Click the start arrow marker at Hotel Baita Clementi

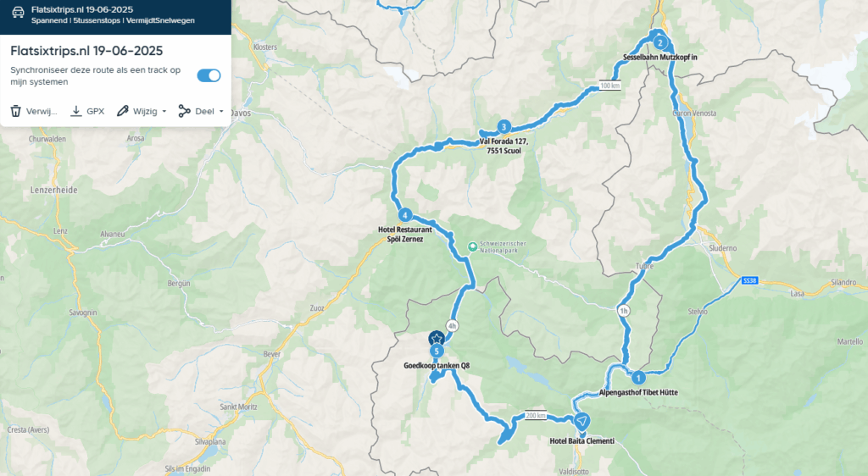point(581,422)
